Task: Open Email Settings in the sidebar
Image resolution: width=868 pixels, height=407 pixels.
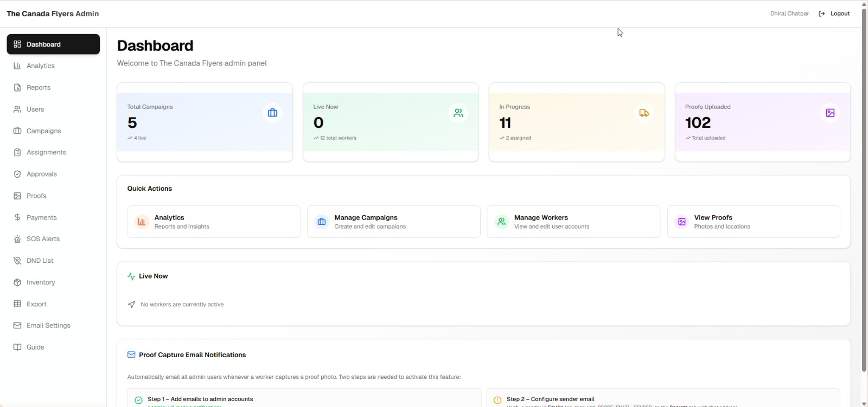Action: point(53,326)
